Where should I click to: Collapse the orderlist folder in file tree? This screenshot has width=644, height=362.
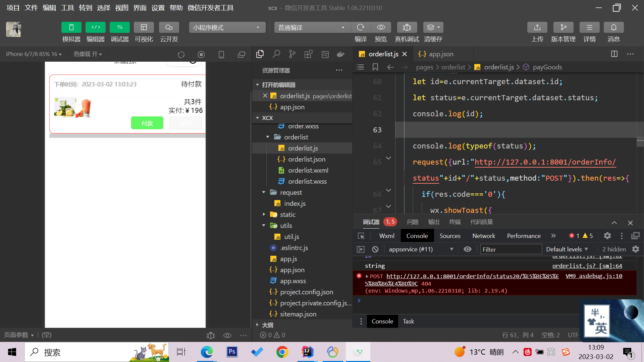pos(268,137)
